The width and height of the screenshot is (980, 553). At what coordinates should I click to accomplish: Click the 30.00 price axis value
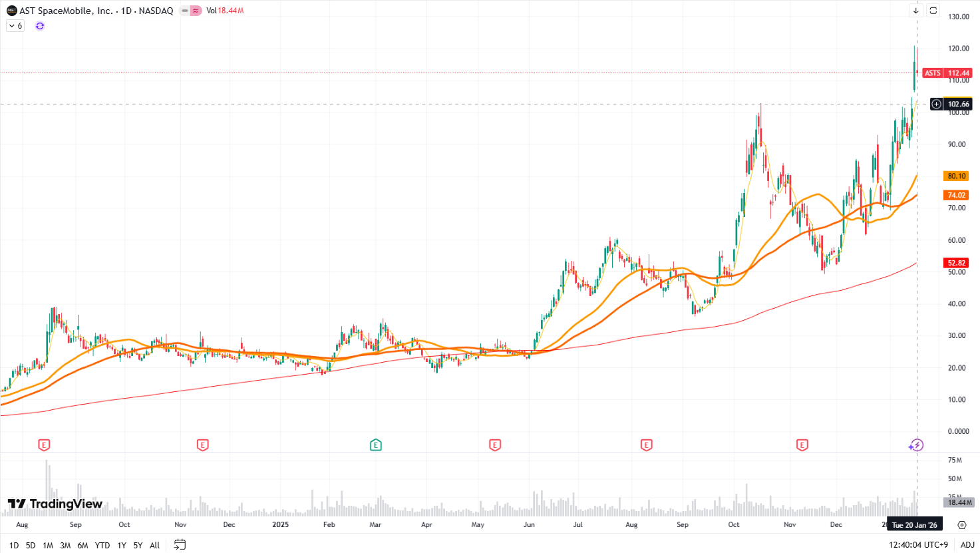pos(957,336)
